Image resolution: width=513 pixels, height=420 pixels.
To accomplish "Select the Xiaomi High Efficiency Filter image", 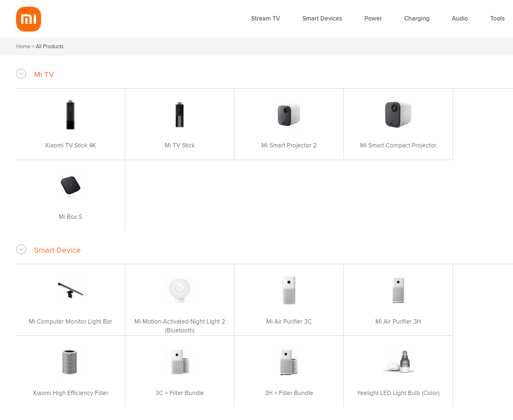I will tap(70, 362).
